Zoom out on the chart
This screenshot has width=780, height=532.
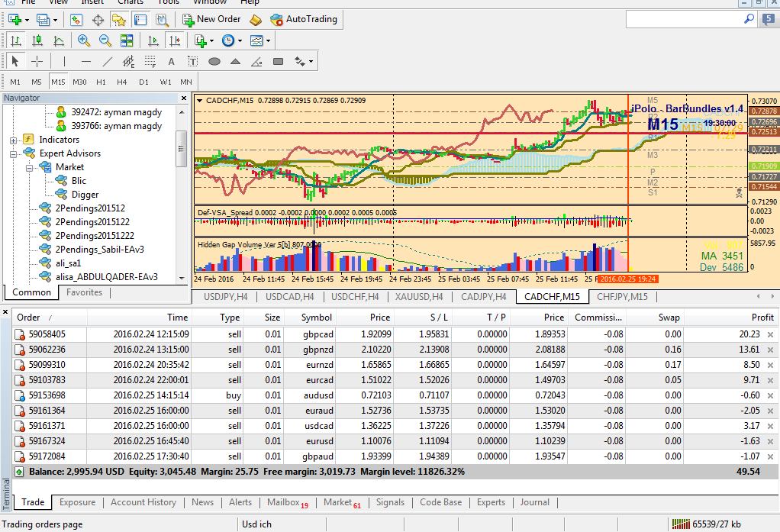pyautogui.click(x=105, y=40)
